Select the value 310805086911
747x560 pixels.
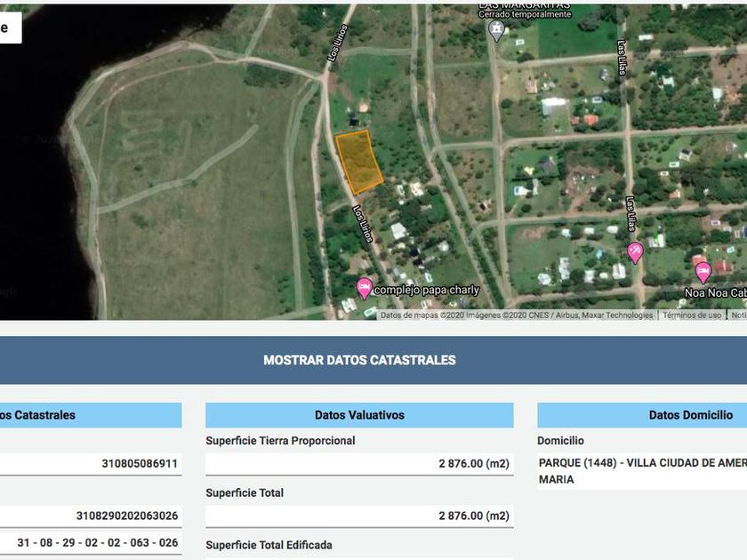click(x=139, y=463)
